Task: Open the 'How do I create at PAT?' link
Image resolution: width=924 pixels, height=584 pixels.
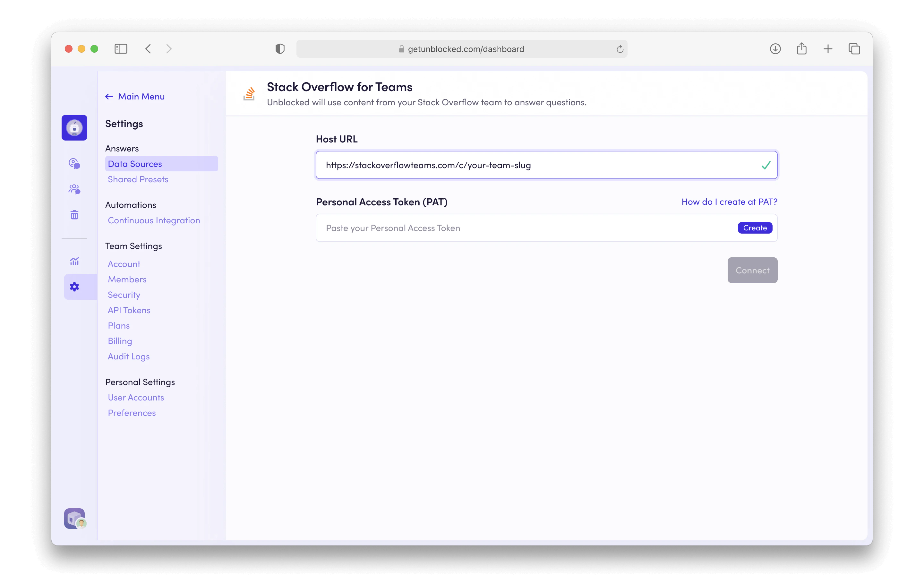Action: (x=729, y=202)
